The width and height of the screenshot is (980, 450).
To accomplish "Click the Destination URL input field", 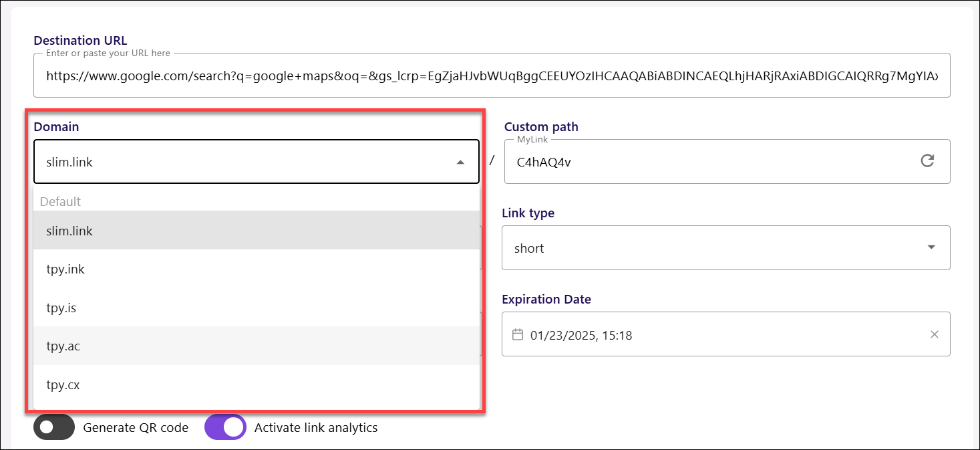I will click(x=492, y=76).
